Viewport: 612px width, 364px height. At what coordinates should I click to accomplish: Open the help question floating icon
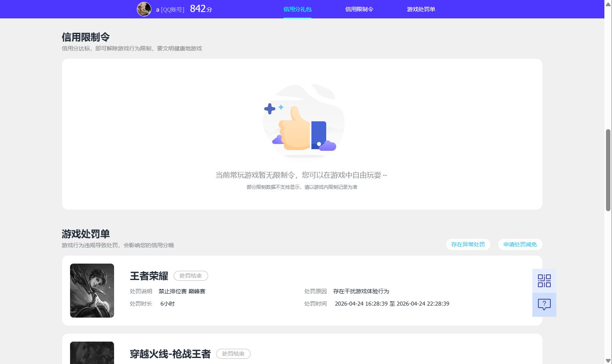544,305
